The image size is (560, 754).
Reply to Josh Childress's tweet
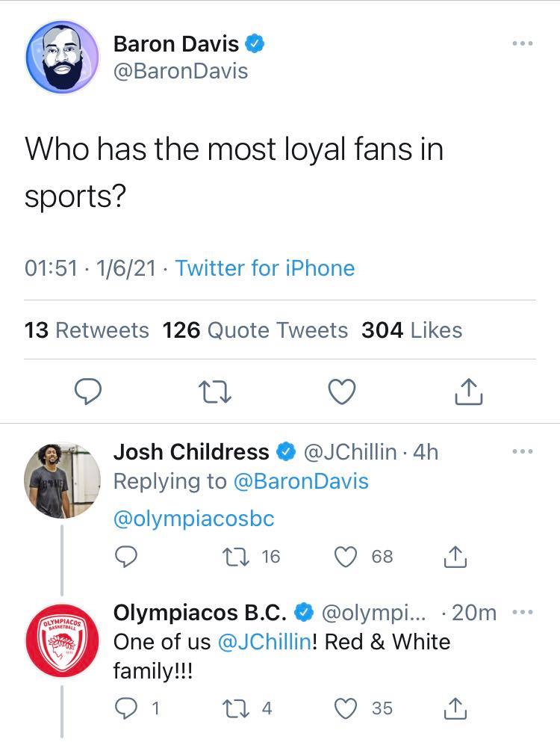(x=128, y=557)
